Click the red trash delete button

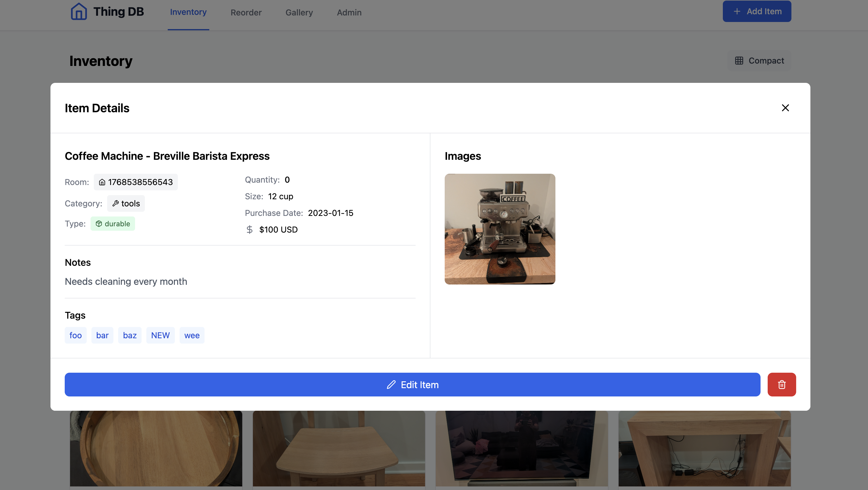[782, 385]
